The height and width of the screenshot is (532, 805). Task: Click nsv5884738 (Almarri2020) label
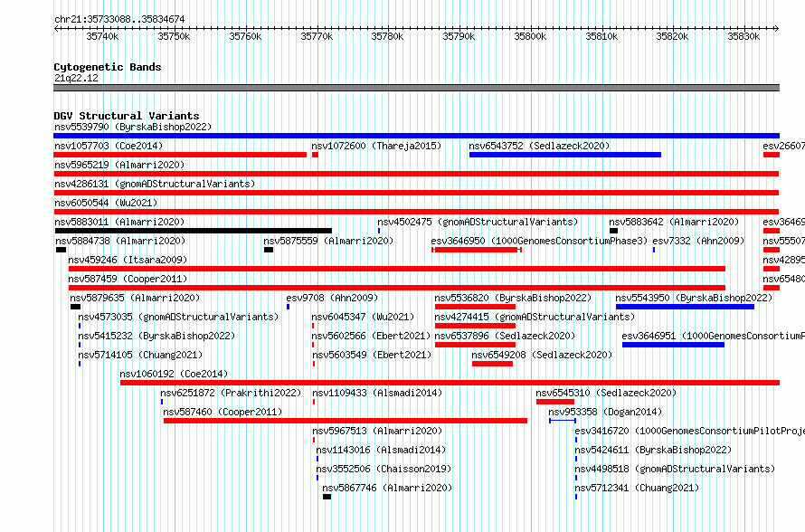coord(120,241)
